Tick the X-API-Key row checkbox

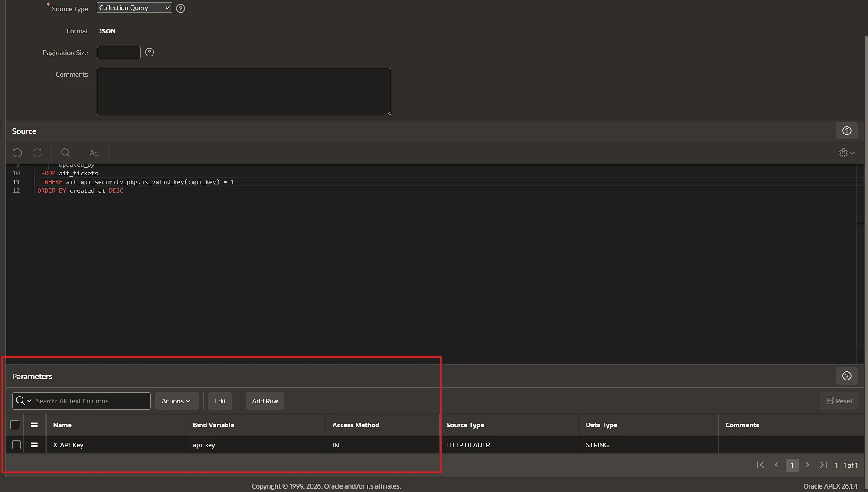click(x=16, y=445)
